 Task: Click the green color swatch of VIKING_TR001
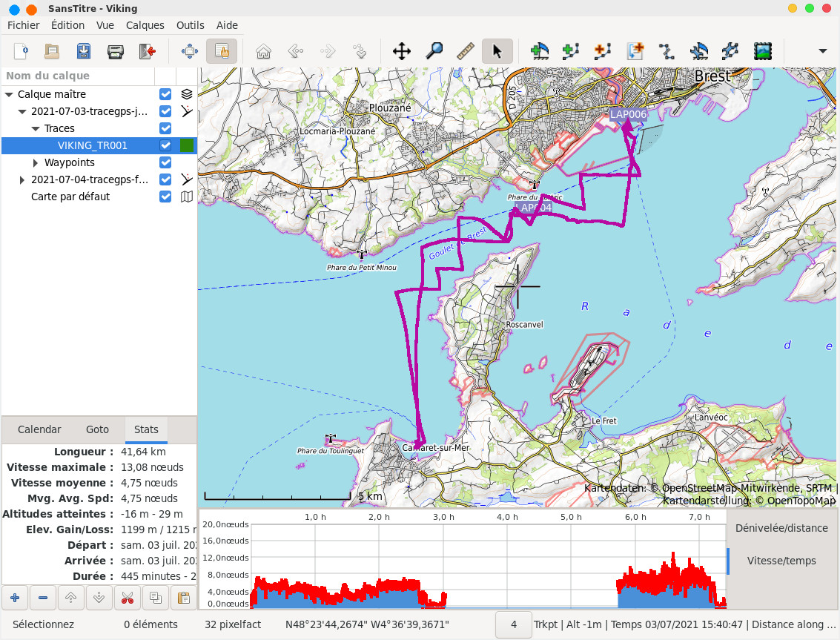[187, 145]
